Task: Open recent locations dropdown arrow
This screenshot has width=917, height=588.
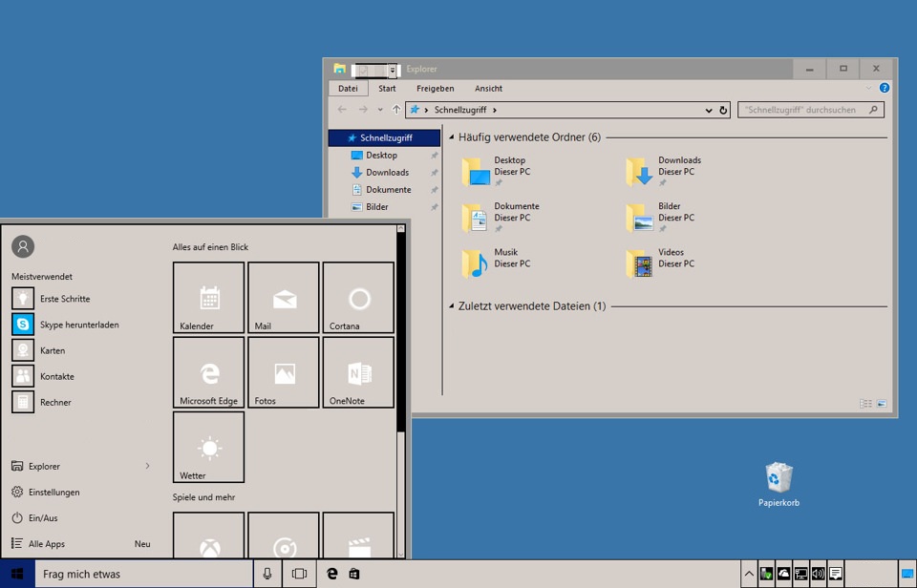Action: 380,110
